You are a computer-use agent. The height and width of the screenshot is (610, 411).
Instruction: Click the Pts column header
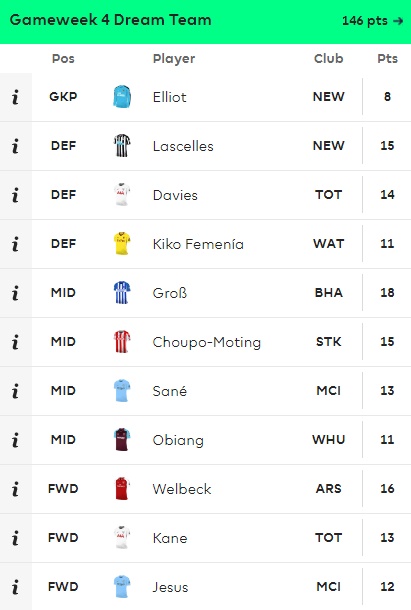(x=387, y=59)
